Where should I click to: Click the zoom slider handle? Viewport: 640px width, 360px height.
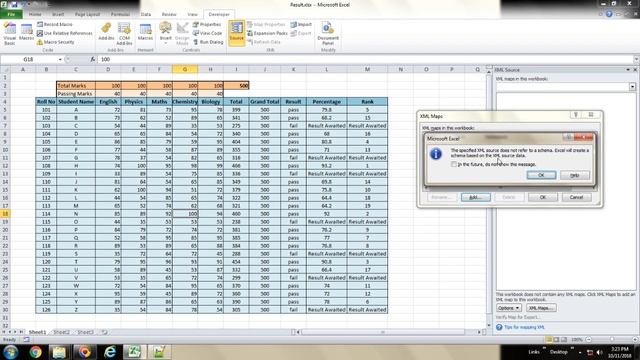[x=612, y=340]
